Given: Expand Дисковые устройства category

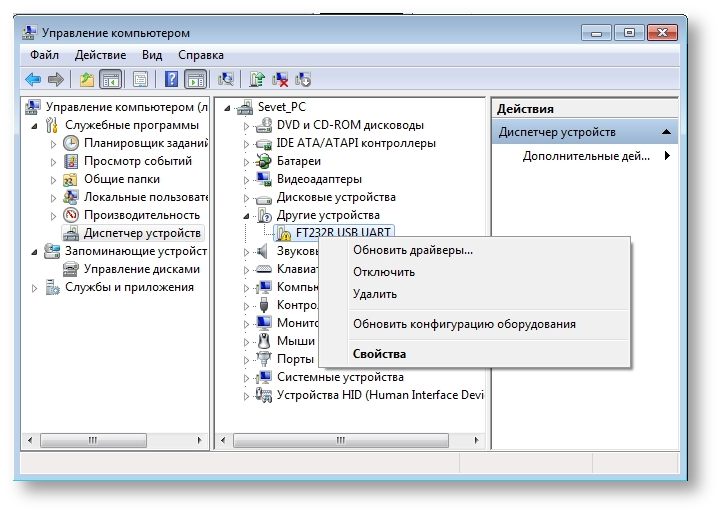Looking at the screenshot, I should click(x=246, y=198).
